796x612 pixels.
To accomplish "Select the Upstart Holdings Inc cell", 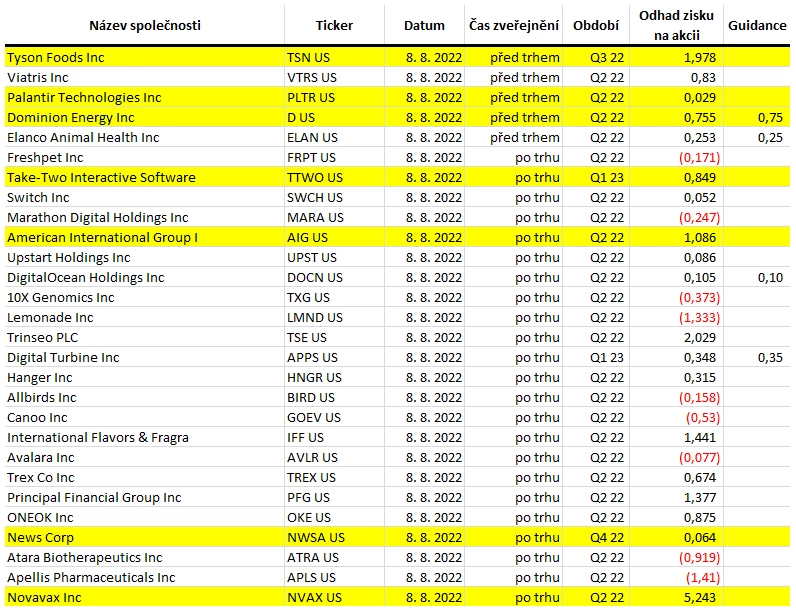I will 145,257.
